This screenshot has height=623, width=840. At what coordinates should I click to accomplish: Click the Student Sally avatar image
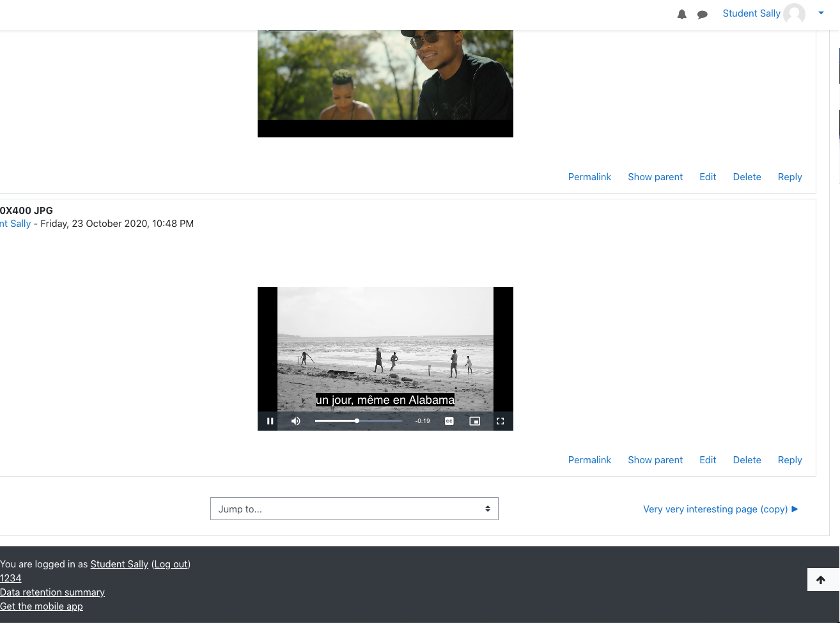pos(795,13)
